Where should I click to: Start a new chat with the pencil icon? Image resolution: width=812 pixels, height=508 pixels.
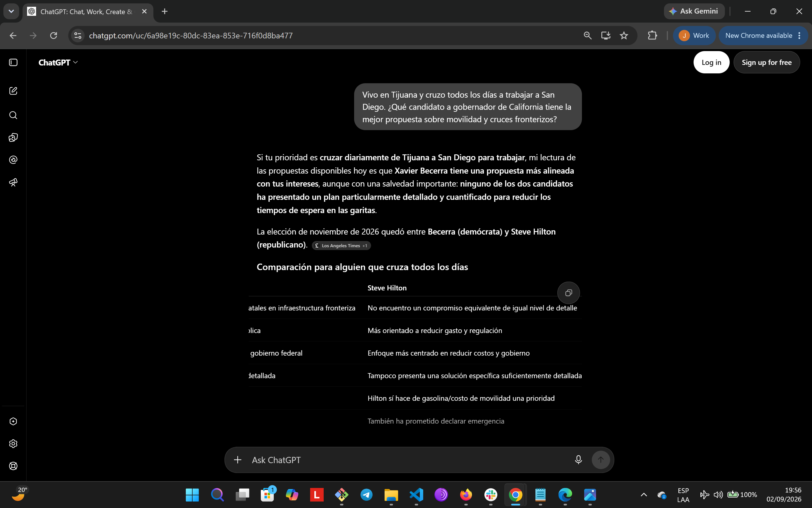pos(13,91)
